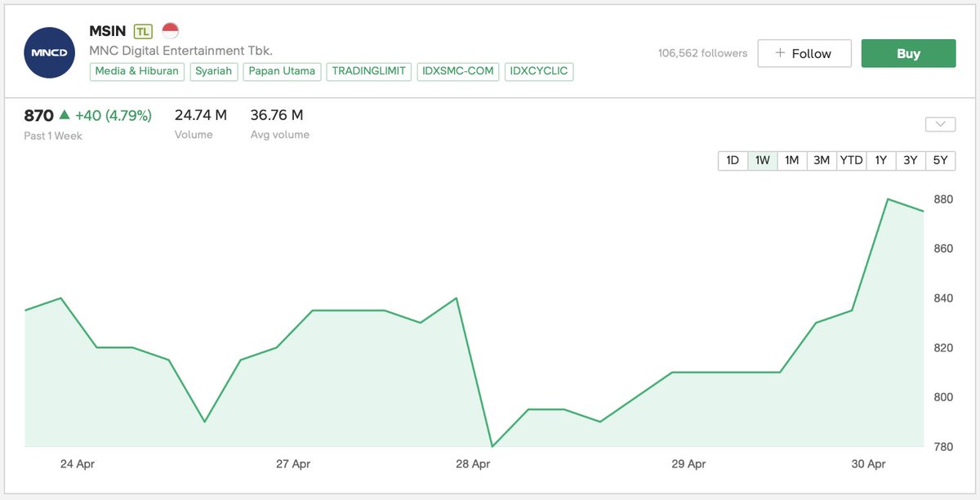Click the chart peak at 880
The image size is (980, 500).
click(x=889, y=199)
